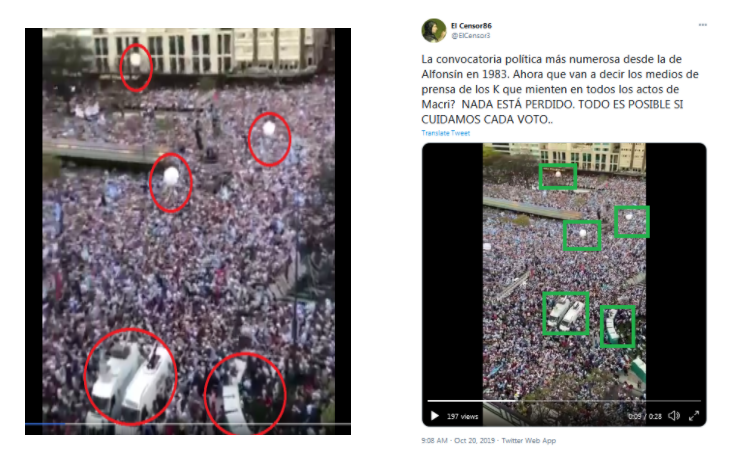Click the Twitter Web App source link
The width and height of the screenshot is (755, 466).
point(529,440)
